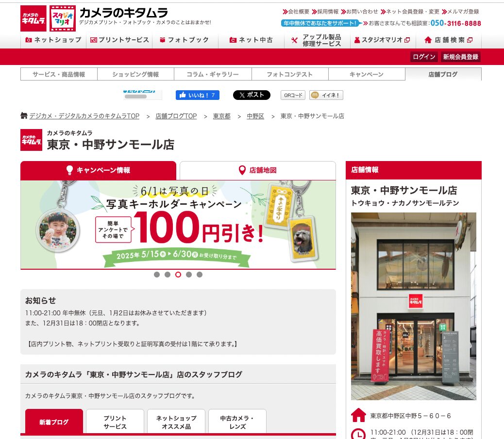This screenshot has height=439, width=504.
Task: Click the clock icon for business hours
Action: coord(358,434)
